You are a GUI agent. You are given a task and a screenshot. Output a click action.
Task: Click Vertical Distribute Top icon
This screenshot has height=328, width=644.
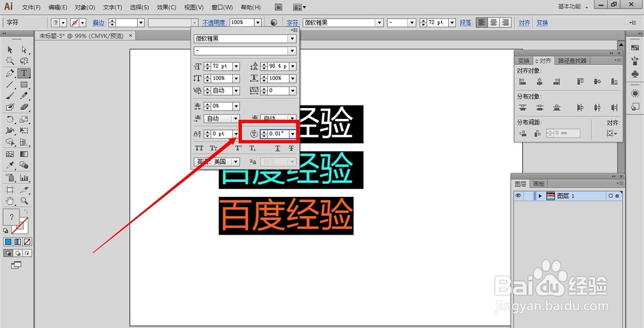522,107
